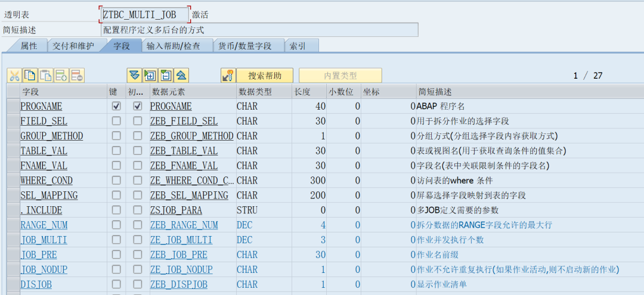Go to the 输入帮助/检查 tab
Viewport: 644px width, 295px height.
[x=174, y=46]
